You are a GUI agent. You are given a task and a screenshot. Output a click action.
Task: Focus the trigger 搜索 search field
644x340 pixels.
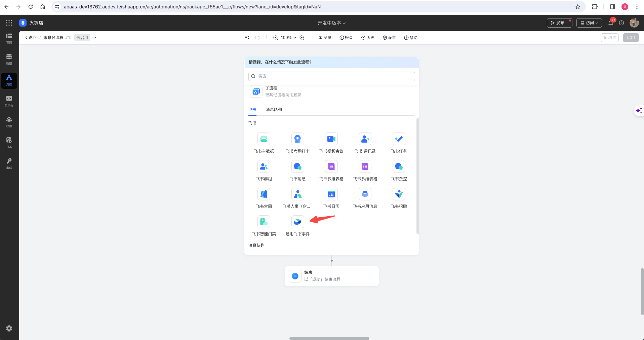click(331, 76)
